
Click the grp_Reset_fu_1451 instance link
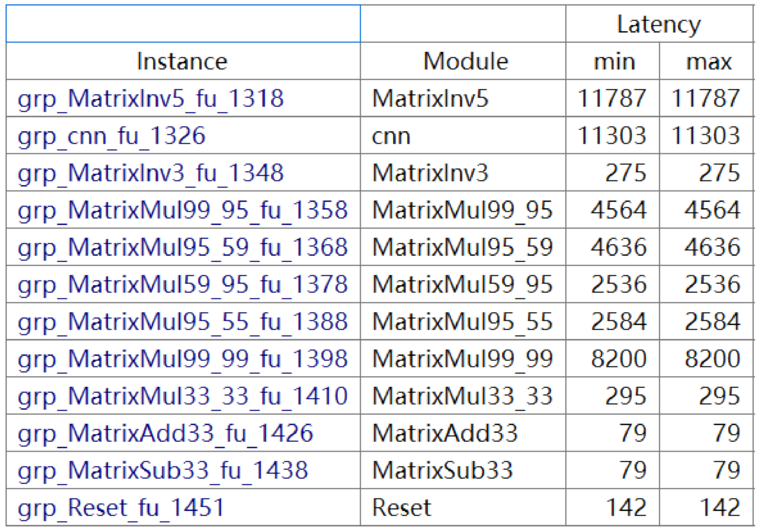pyautogui.click(x=121, y=508)
